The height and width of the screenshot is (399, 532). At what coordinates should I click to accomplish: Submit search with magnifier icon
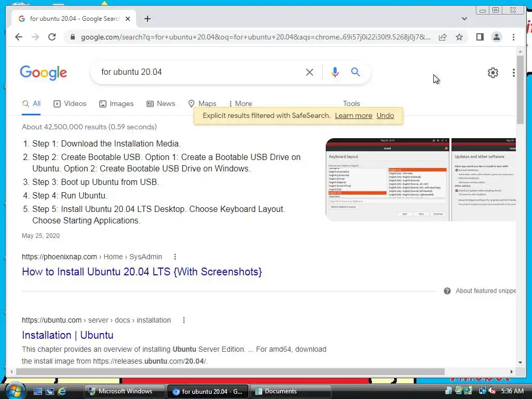point(355,72)
